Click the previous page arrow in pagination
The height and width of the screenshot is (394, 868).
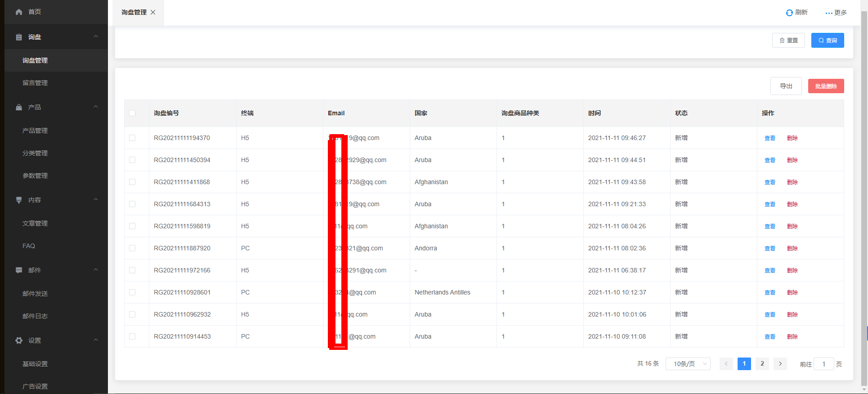coord(726,364)
